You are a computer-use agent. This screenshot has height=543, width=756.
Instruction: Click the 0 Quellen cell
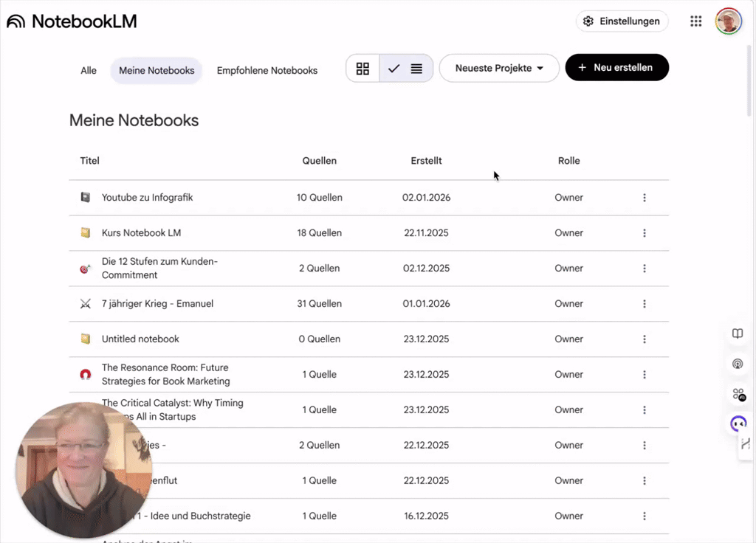[319, 339]
